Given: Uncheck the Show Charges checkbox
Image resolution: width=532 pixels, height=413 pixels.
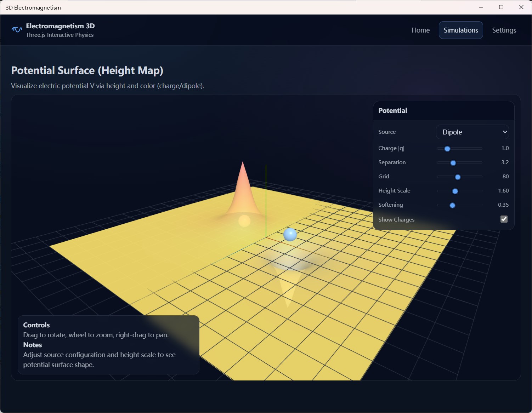Looking at the screenshot, I should [x=504, y=219].
